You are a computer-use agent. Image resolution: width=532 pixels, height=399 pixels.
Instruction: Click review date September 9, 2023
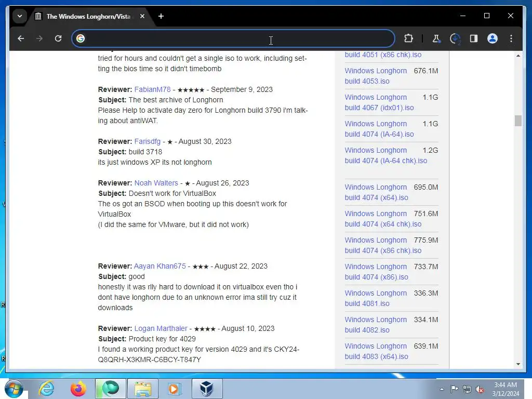242,89
